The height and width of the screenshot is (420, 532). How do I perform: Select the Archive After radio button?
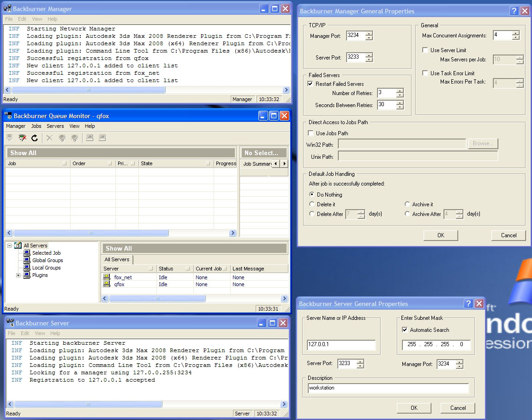click(407, 214)
